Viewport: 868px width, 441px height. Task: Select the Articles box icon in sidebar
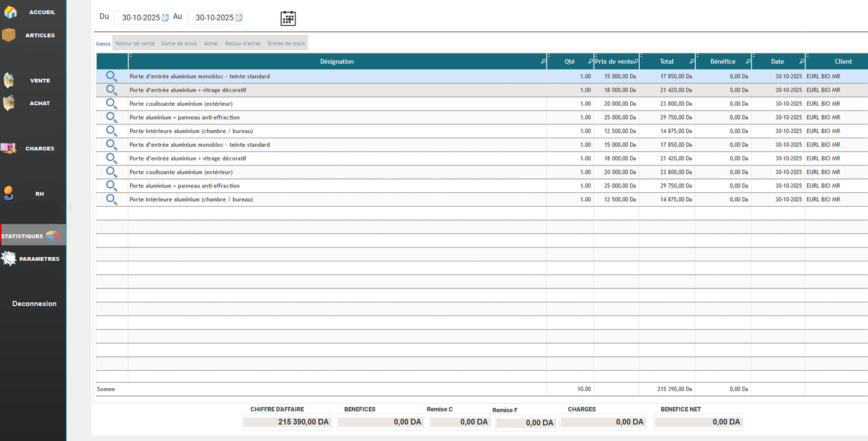pyautogui.click(x=8, y=34)
